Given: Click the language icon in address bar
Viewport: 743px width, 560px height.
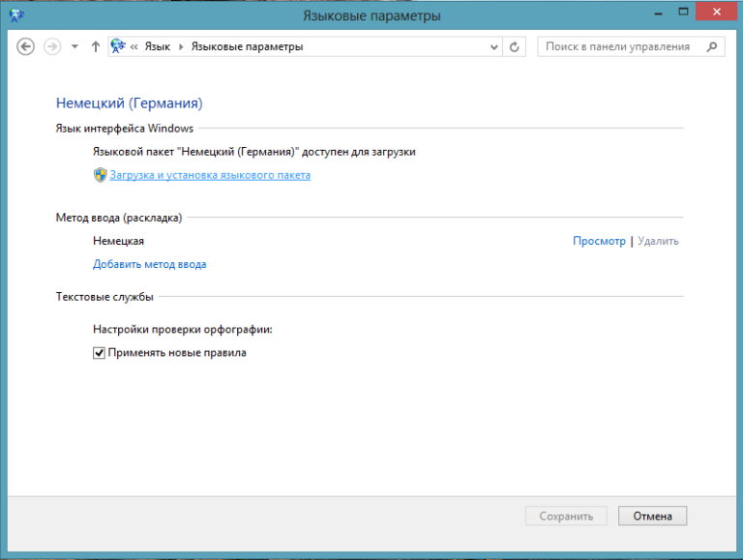Looking at the screenshot, I should click(118, 46).
